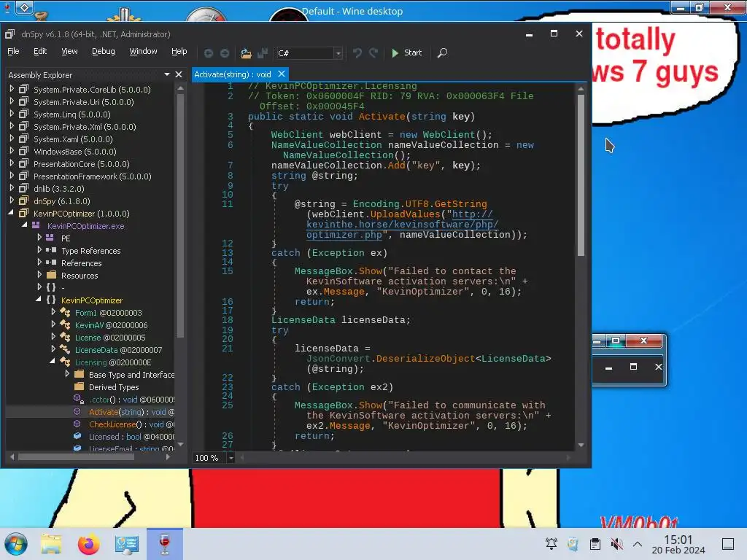Click the Undo toolbar icon
747x560 pixels.
pos(357,52)
